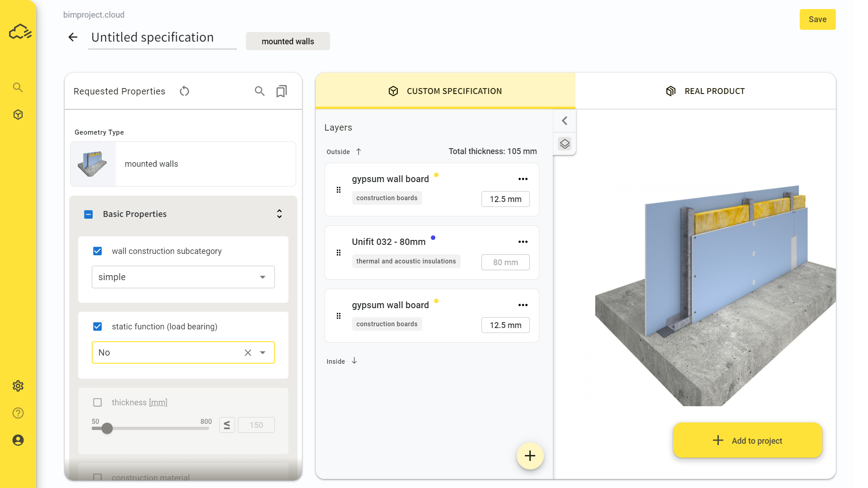Open help from the sidebar question icon

pos(18,413)
